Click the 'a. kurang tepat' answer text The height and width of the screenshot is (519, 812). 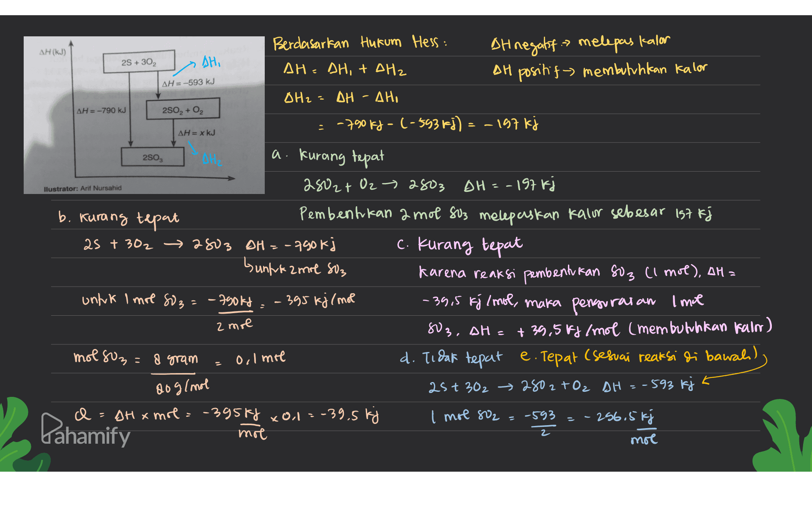coord(328,156)
